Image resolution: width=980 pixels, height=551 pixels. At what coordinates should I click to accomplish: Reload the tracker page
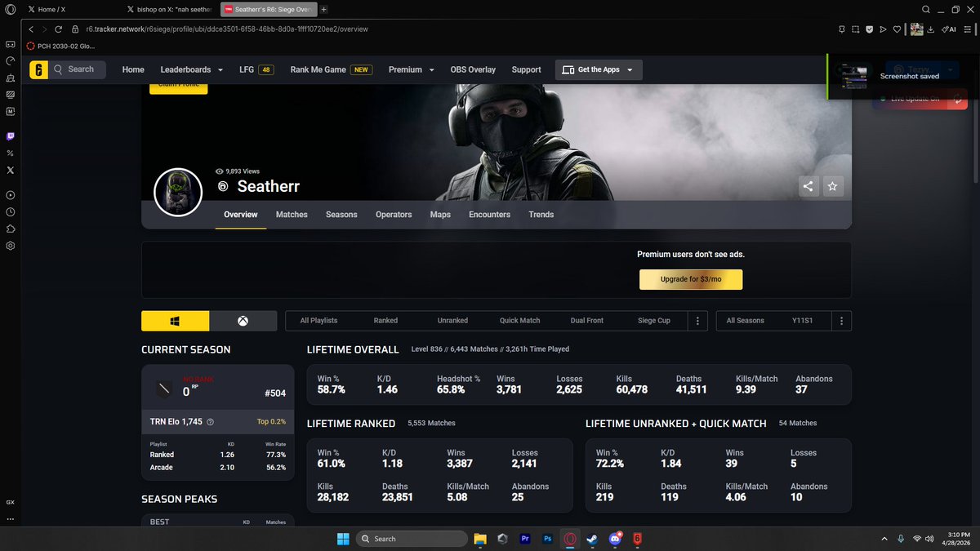pos(59,29)
